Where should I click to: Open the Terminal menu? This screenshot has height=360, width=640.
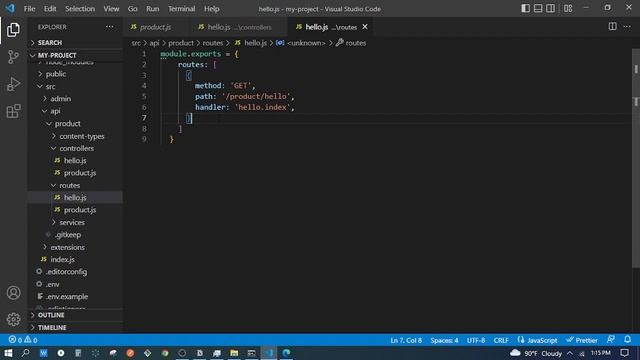(x=181, y=9)
